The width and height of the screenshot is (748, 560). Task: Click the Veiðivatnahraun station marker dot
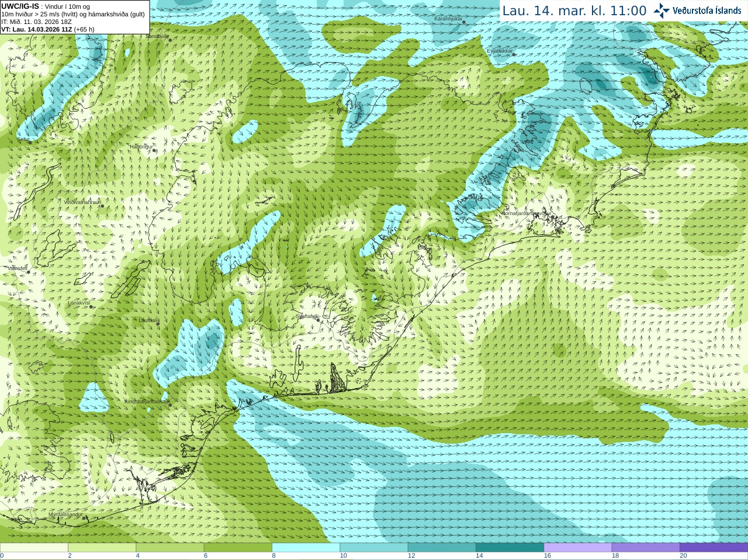pos(102,206)
